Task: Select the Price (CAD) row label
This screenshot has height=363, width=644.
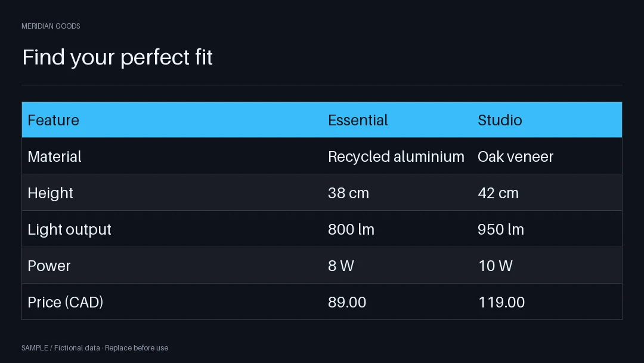Action: point(66,302)
